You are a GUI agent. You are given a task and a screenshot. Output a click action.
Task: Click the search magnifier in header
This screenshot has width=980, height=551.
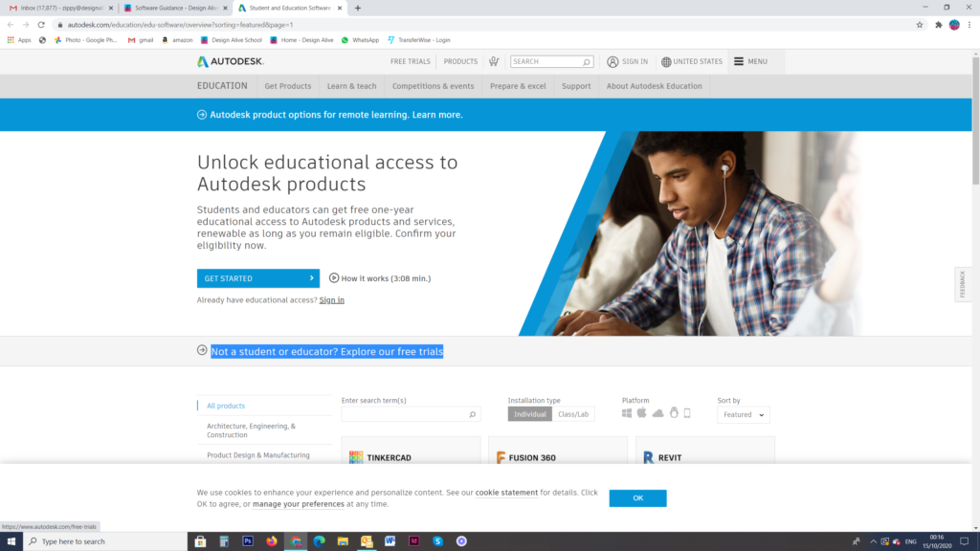587,62
